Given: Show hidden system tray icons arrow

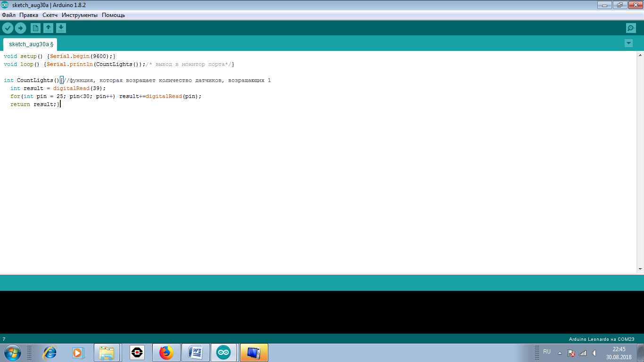Looking at the screenshot, I should [x=560, y=353].
